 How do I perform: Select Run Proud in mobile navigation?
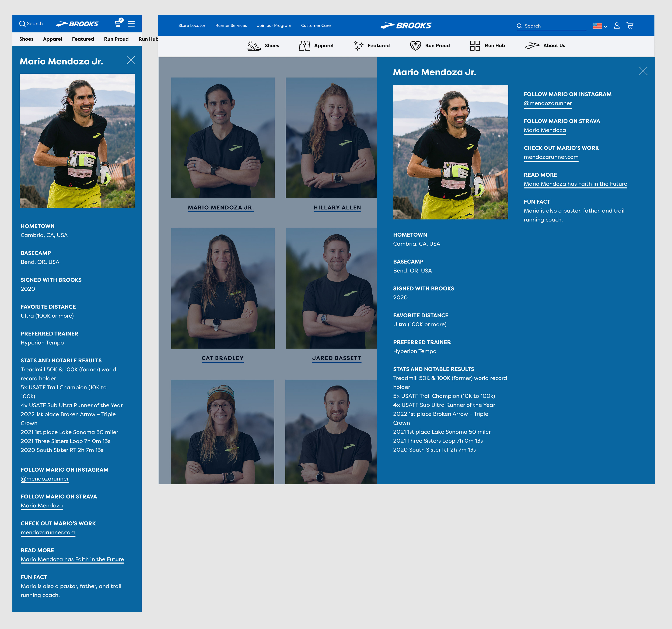click(116, 39)
